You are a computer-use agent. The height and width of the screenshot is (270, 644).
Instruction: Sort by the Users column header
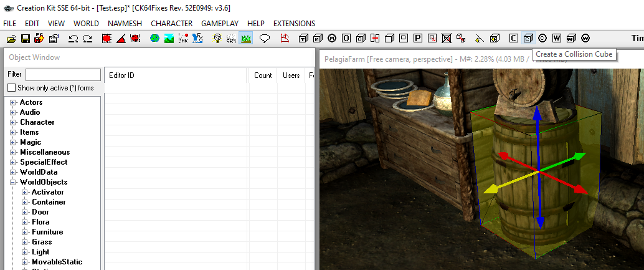tap(291, 75)
